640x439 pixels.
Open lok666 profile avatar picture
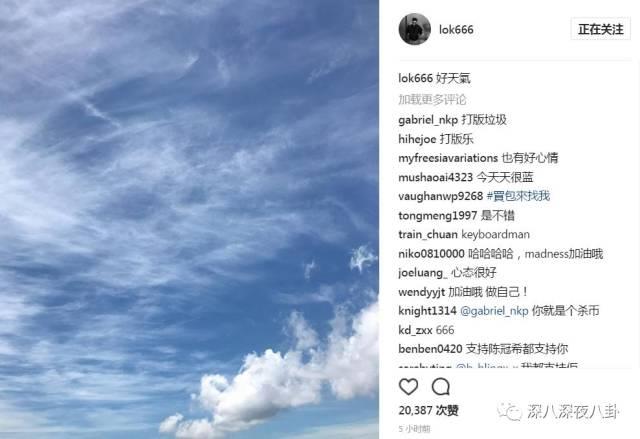tap(415, 29)
